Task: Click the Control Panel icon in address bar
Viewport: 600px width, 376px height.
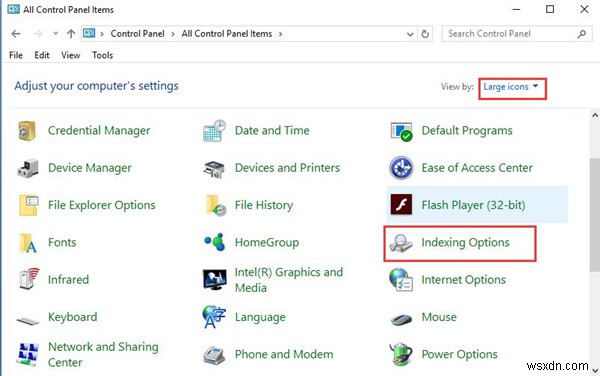Action: [x=89, y=34]
